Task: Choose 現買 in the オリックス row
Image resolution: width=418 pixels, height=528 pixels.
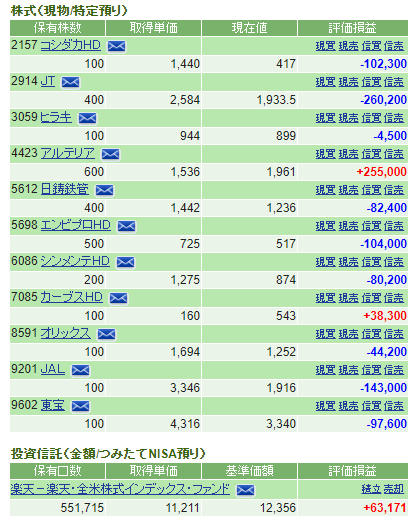Action: click(326, 334)
